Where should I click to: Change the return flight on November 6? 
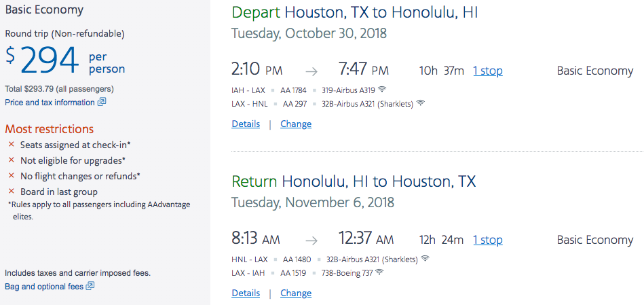(296, 293)
